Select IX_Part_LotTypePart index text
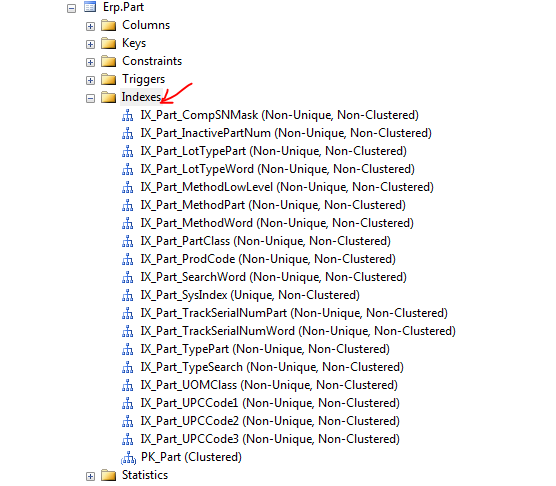Viewport: 556px width, 486px height. click(274, 151)
